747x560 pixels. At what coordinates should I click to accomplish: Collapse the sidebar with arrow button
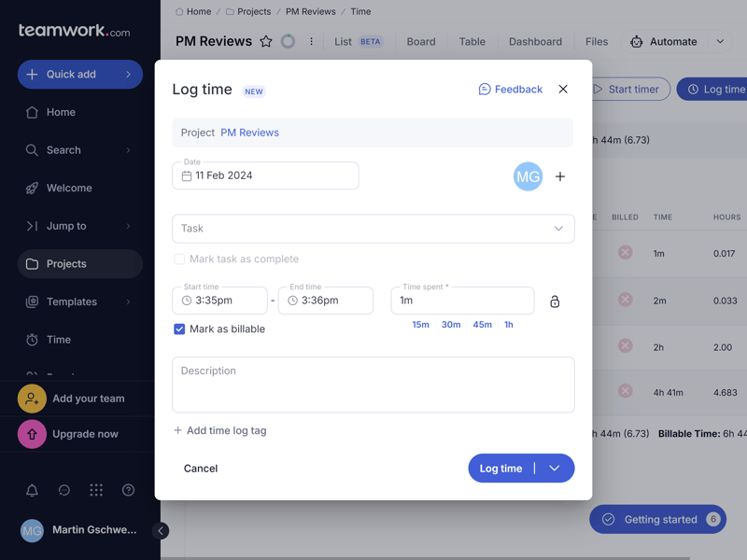point(161,530)
